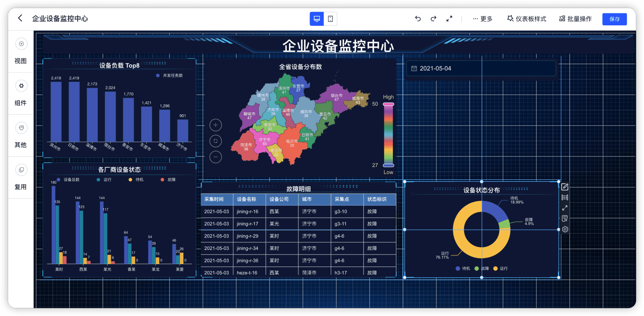Open the 仪表板样式 panel

click(x=526, y=19)
